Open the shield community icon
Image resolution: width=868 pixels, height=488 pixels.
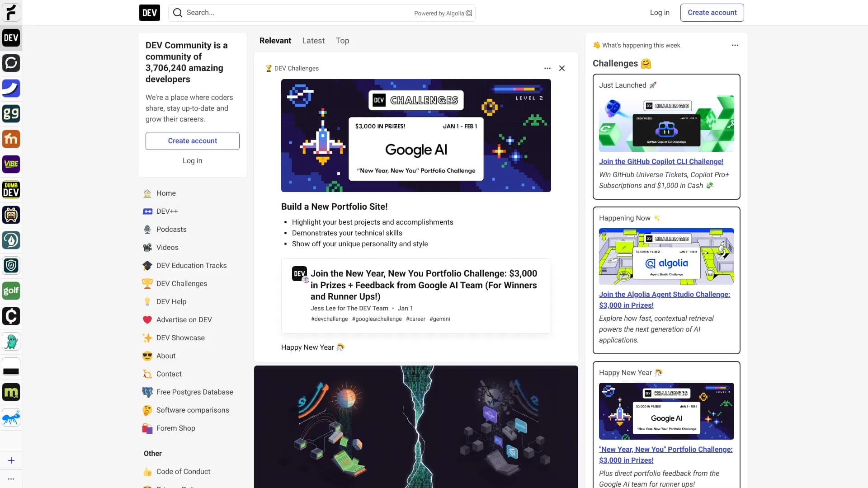pos(11,266)
